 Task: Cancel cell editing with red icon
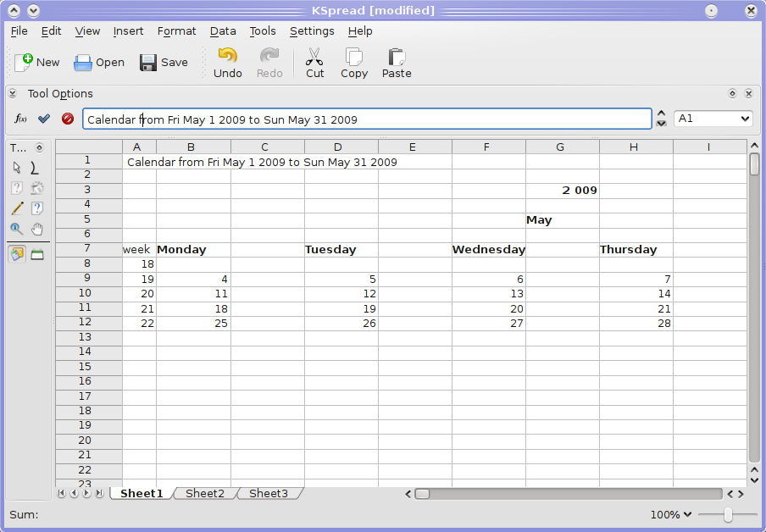click(68, 119)
